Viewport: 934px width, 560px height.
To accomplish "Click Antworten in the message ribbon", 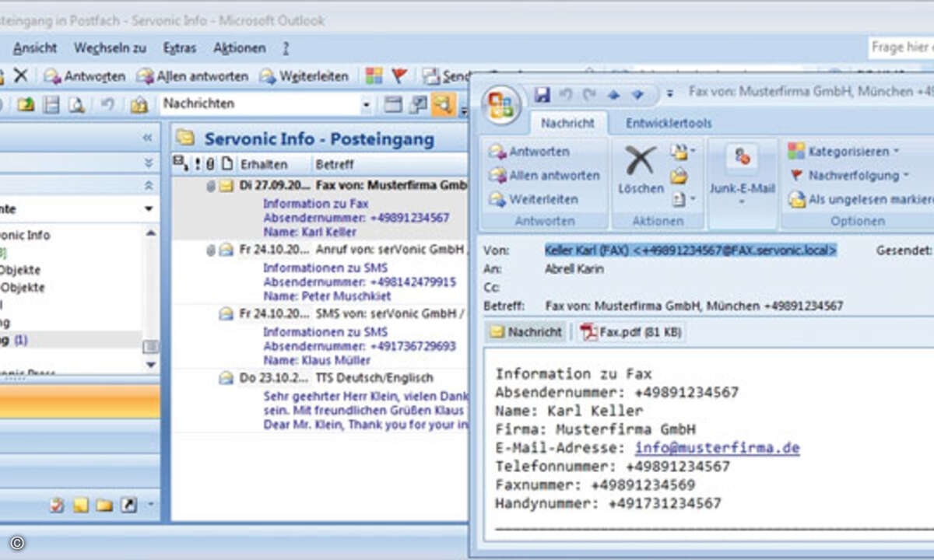I will tap(529, 152).
